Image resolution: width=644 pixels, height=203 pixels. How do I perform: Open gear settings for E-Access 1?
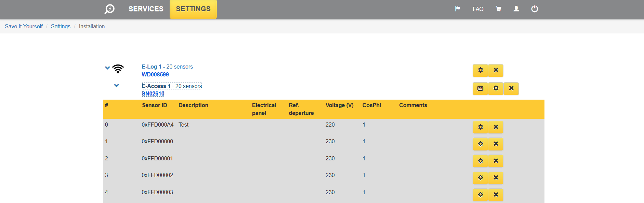(x=496, y=88)
